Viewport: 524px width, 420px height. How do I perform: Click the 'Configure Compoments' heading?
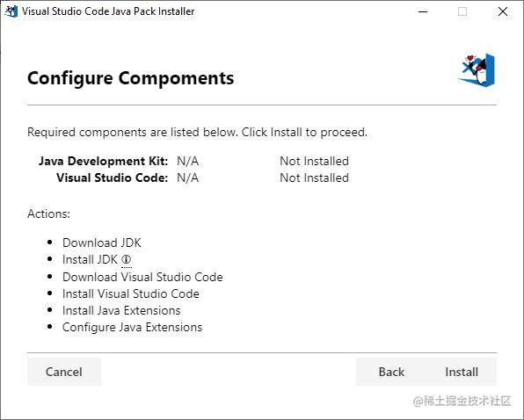(131, 78)
